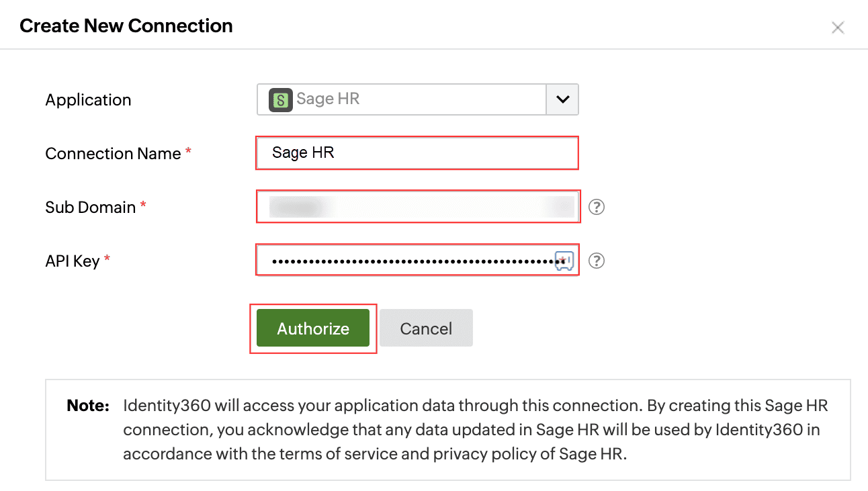Click the help icon beside Sub Domain
Image resolution: width=868 pixels, height=491 pixels.
click(597, 207)
